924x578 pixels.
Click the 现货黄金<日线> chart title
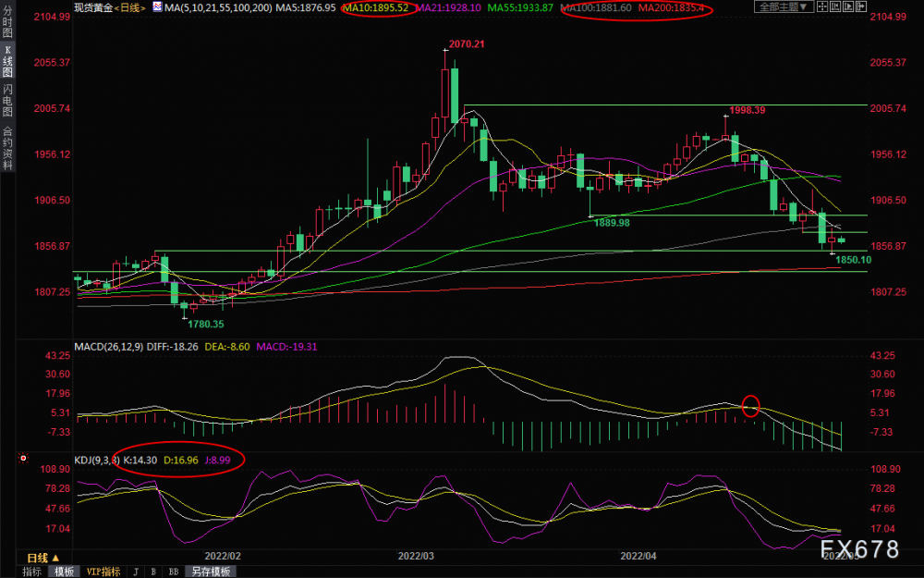pyautogui.click(x=110, y=7)
